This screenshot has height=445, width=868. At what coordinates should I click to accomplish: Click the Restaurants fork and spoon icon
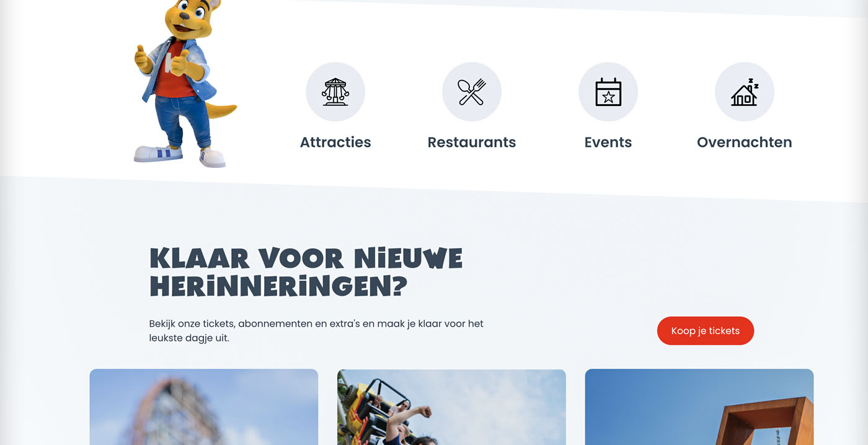[x=472, y=92]
